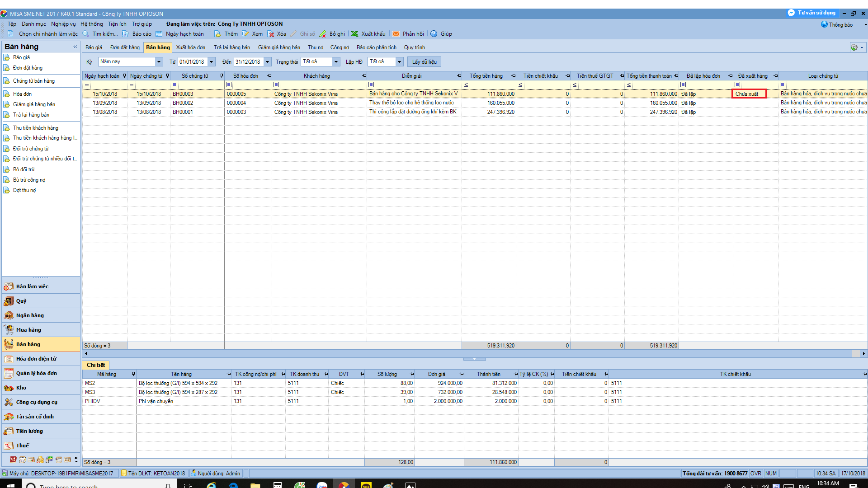
Task: Open Công cụ dụng cụ module
Action: pos(41,402)
